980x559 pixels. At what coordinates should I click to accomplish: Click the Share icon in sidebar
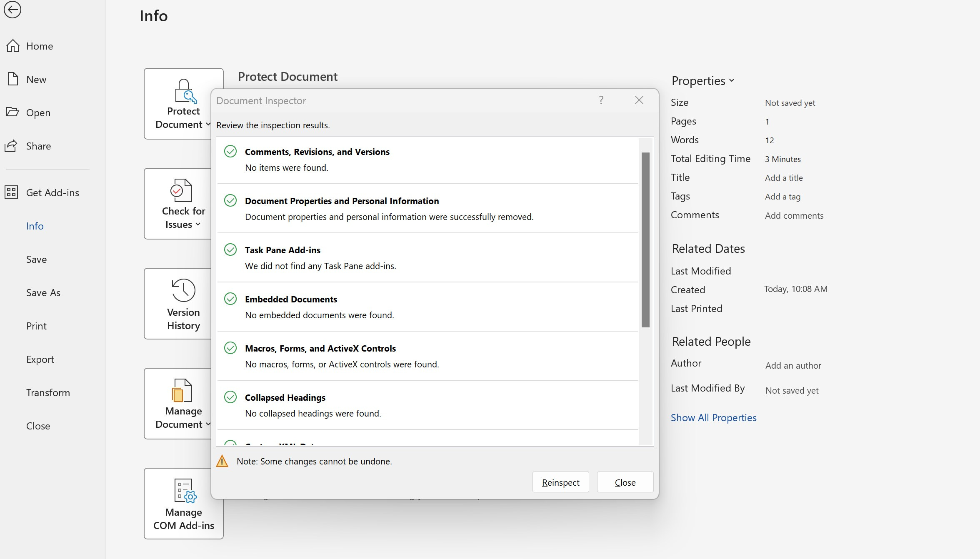pos(11,146)
